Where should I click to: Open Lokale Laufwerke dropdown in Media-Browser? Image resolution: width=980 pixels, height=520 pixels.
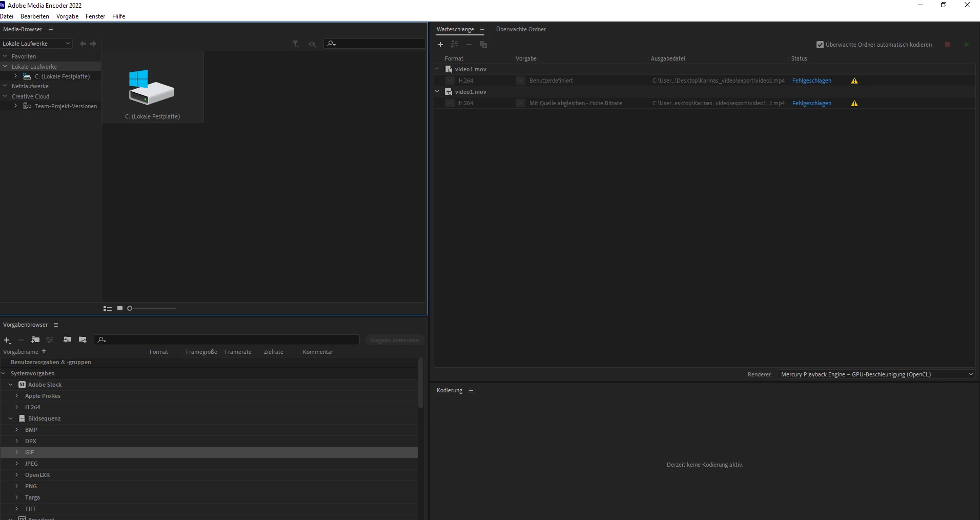coord(36,44)
